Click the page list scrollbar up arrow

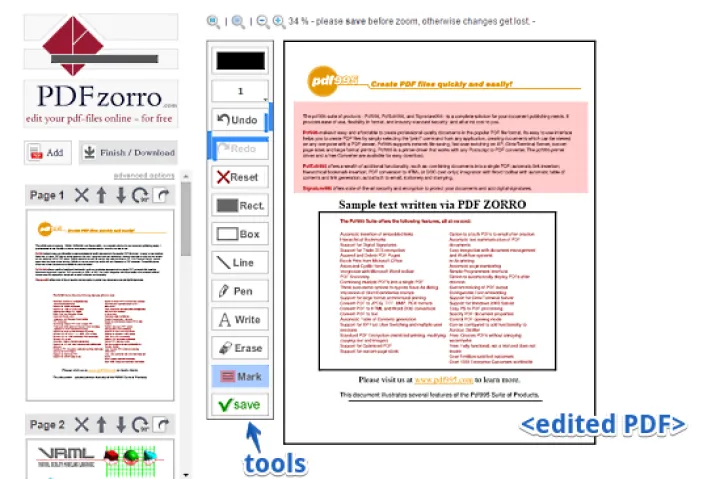186,176
